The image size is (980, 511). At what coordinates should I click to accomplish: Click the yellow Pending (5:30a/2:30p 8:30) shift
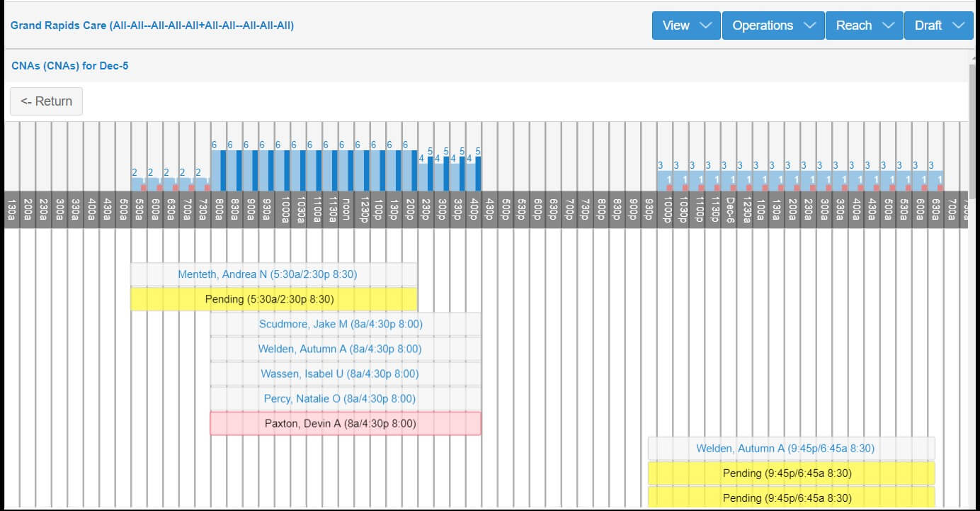click(274, 299)
